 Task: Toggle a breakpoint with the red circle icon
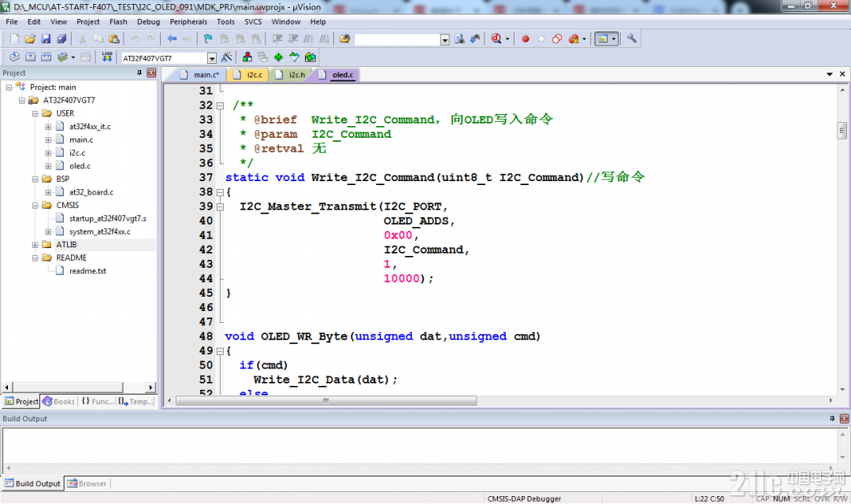[526, 39]
